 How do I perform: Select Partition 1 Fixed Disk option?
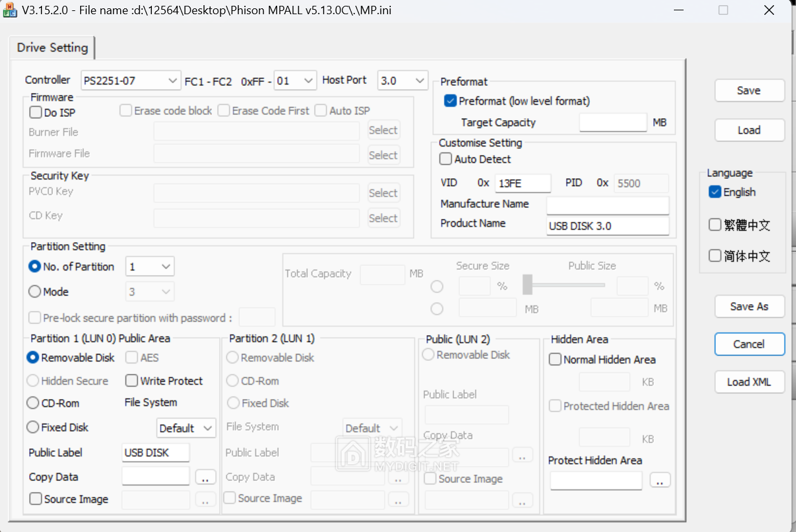32,427
